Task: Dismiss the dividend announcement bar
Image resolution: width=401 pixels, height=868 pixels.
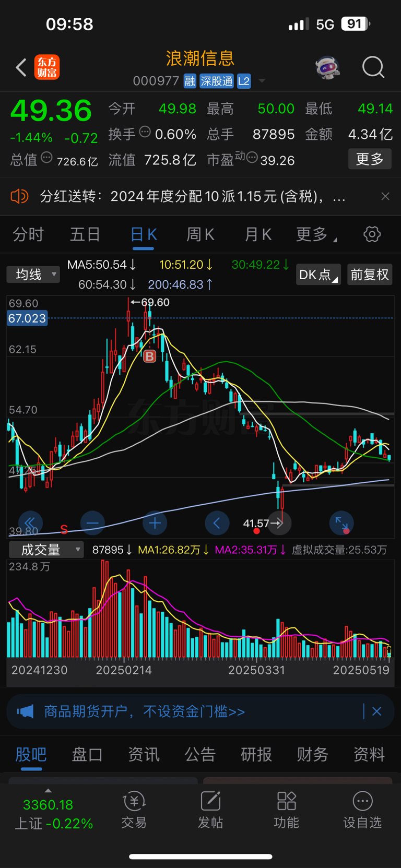Action: point(385,196)
